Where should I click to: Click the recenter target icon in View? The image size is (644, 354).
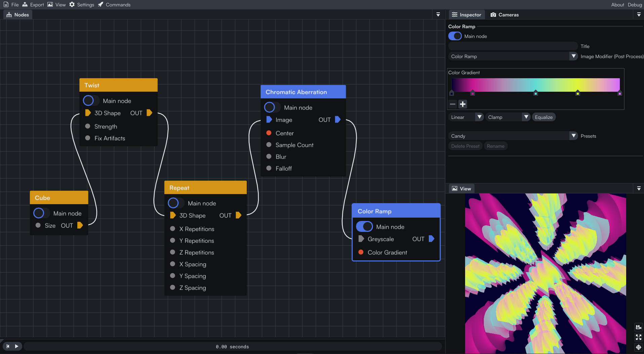638,347
